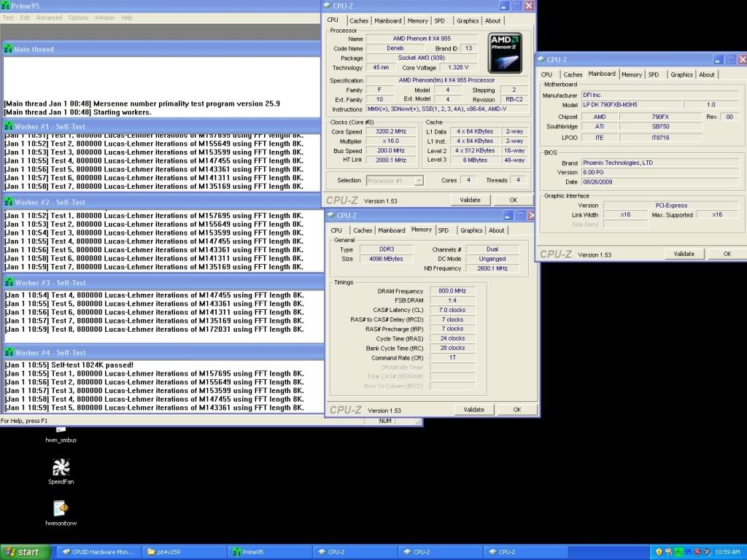
Task: Click the hwm_smbus desktop icon label
Action: [x=61, y=440]
